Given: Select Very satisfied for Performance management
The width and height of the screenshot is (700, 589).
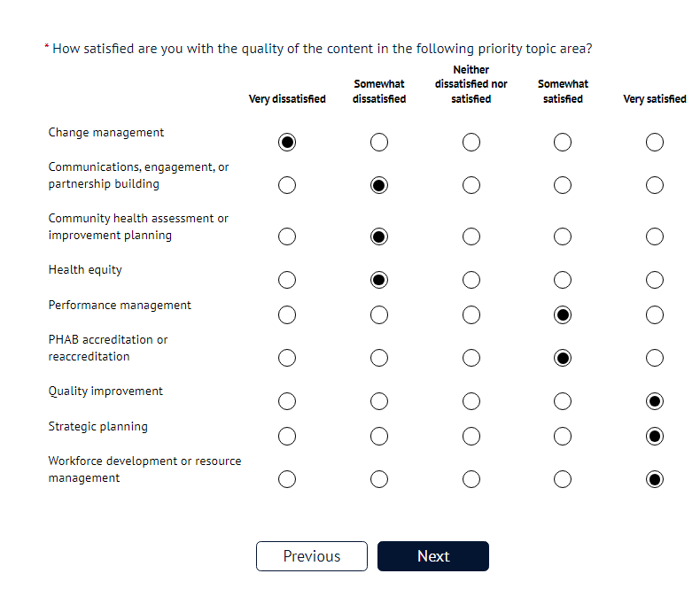Looking at the screenshot, I should pyautogui.click(x=655, y=314).
